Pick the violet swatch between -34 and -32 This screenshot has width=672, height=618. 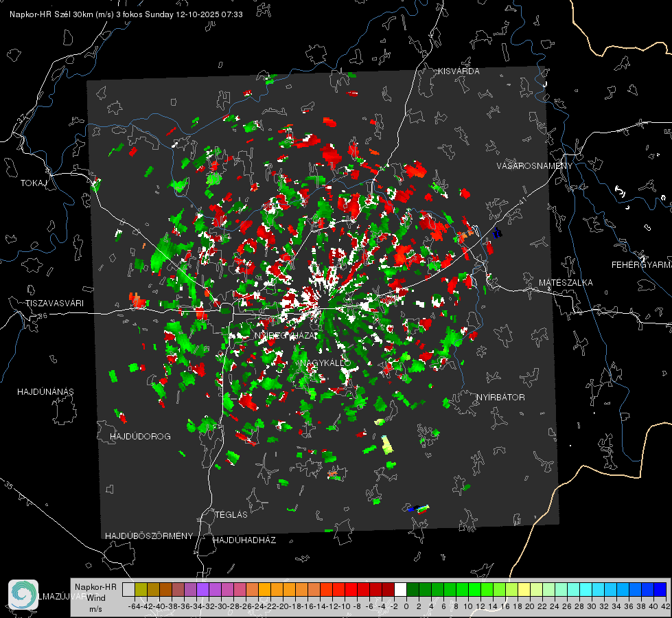[x=202, y=589]
